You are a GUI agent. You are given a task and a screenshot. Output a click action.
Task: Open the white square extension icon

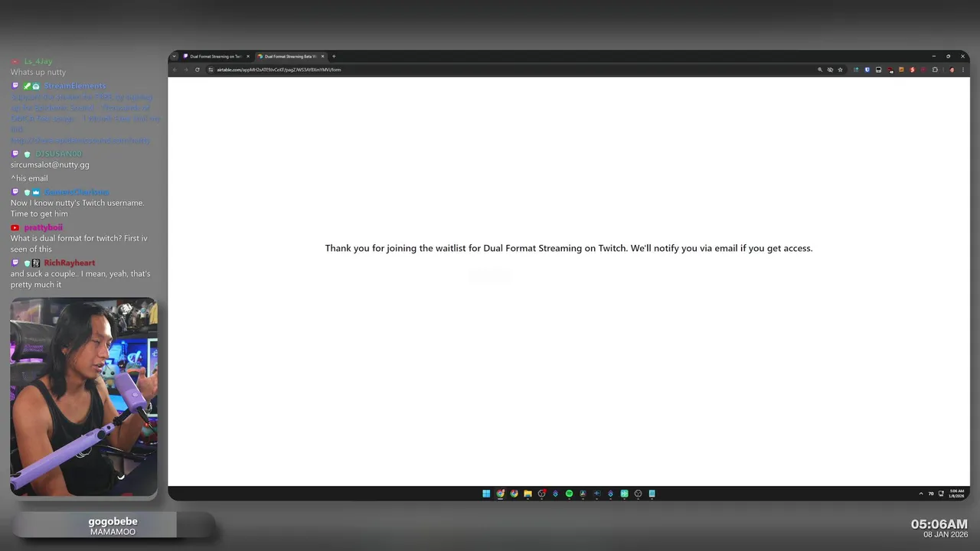[878, 70]
